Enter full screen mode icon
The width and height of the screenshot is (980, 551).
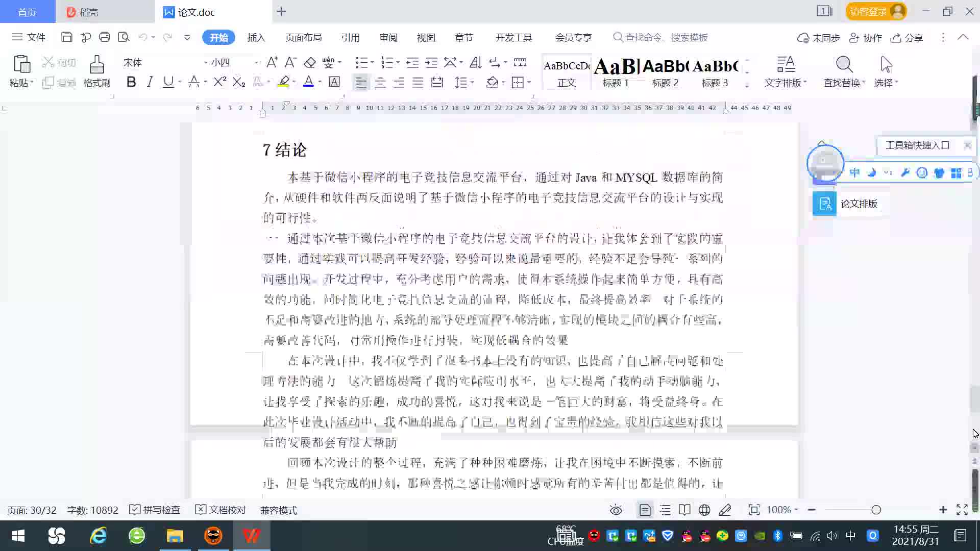(x=962, y=510)
